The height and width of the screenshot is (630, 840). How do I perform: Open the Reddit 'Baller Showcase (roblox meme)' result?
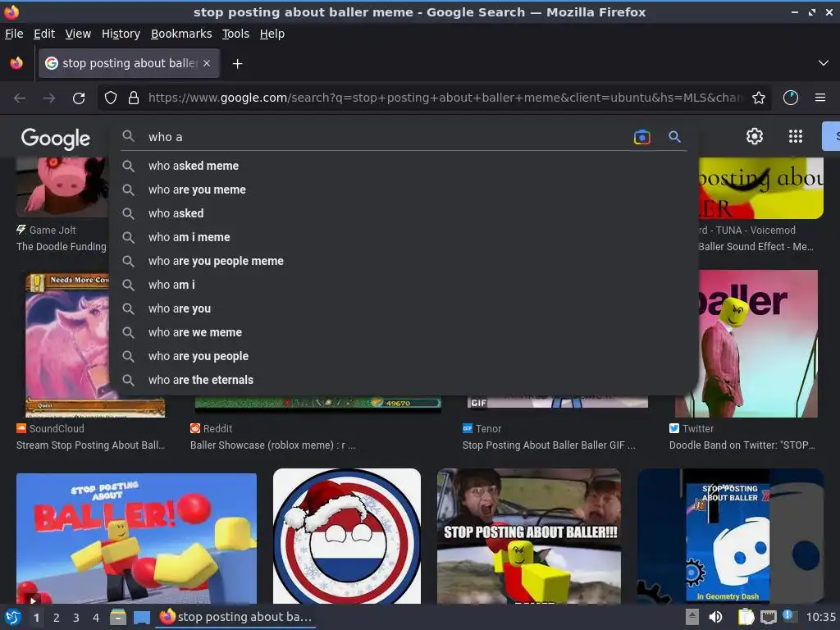272,445
